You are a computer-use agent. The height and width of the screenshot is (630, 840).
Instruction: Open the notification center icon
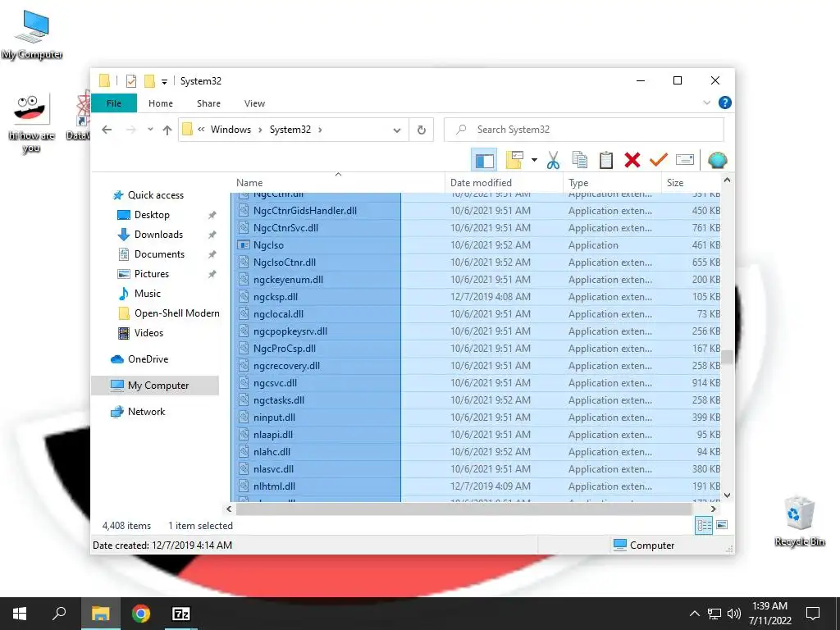pos(813,614)
